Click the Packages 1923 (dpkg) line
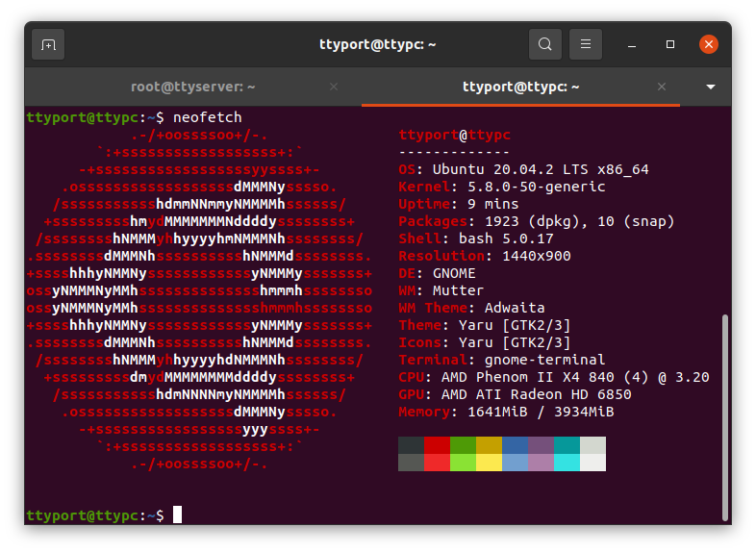Viewport: 756px width, 552px height. click(536, 222)
